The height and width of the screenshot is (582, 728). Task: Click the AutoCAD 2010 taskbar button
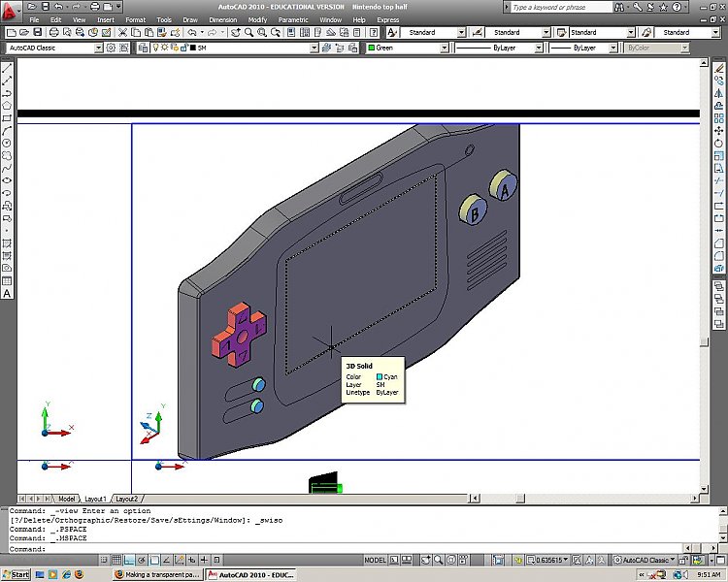pyautogui.click(x=251, y=574)
